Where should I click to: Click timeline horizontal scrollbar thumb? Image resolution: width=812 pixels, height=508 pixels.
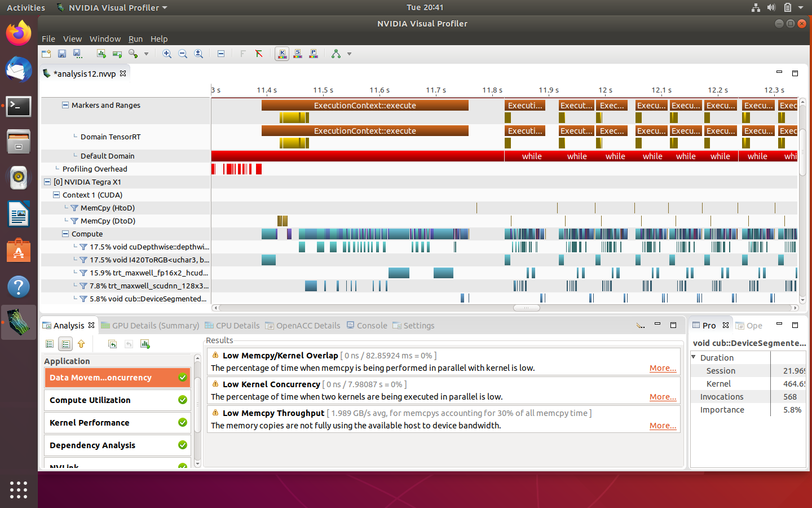pos(527,308)
